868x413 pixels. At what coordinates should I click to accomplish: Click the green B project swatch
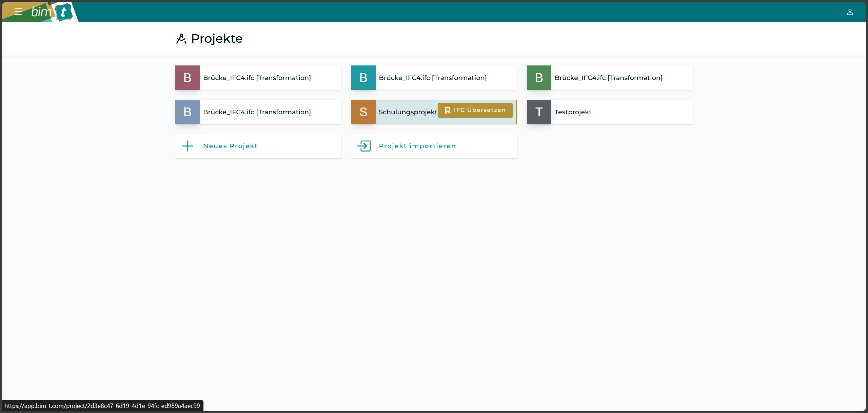[x=539, y=78]
